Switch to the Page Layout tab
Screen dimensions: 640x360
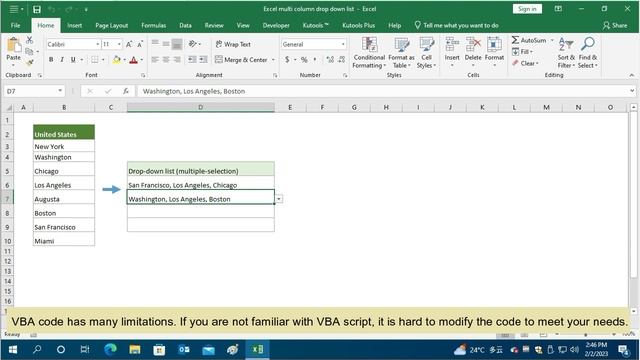[111, 25]
